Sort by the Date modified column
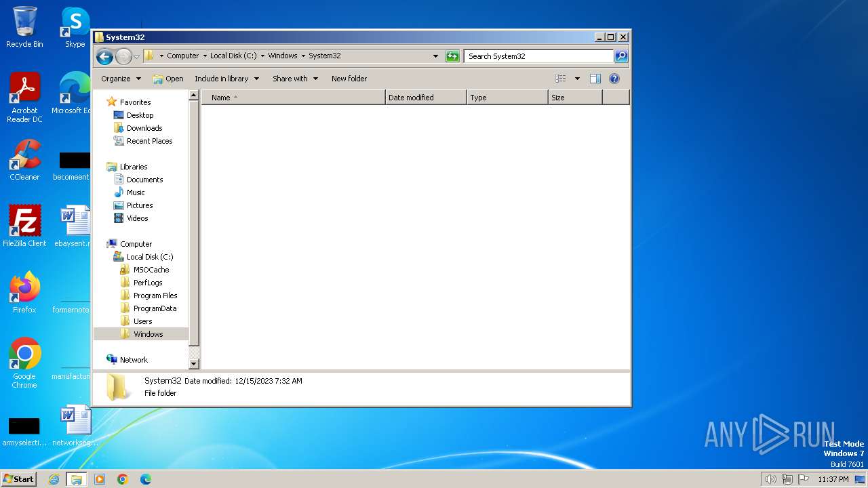Screen dimensions: 868x488 (x=426, y=98)
